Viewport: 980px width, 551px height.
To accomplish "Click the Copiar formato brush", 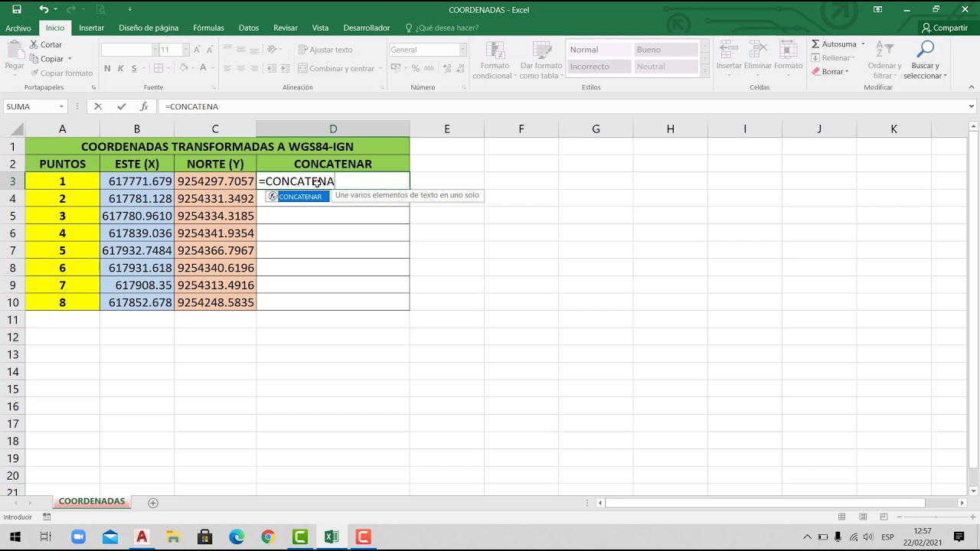I will point(61,73).
